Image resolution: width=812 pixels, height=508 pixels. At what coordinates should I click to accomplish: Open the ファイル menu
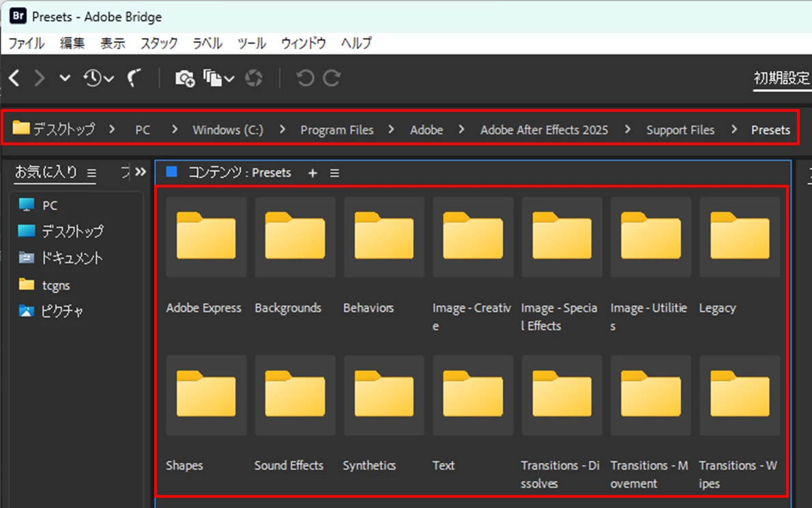click(x=26, y=44)
